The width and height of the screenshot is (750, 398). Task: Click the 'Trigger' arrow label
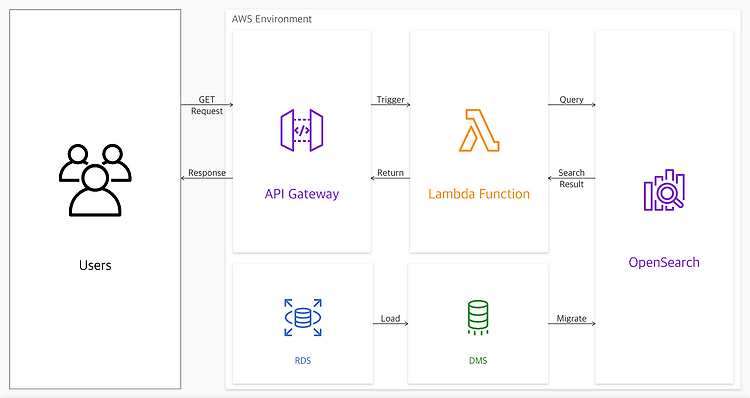tap(390, 100)
